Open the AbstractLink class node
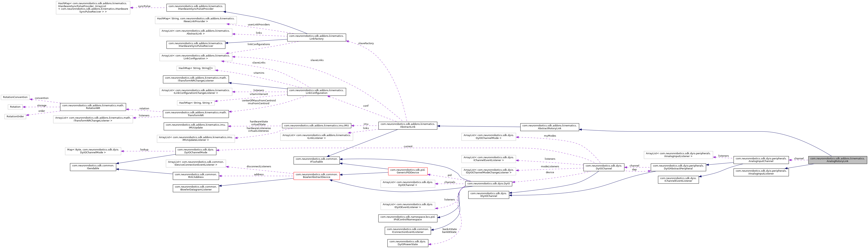Viewport: 868px width, 248px height. click(408, 125)
